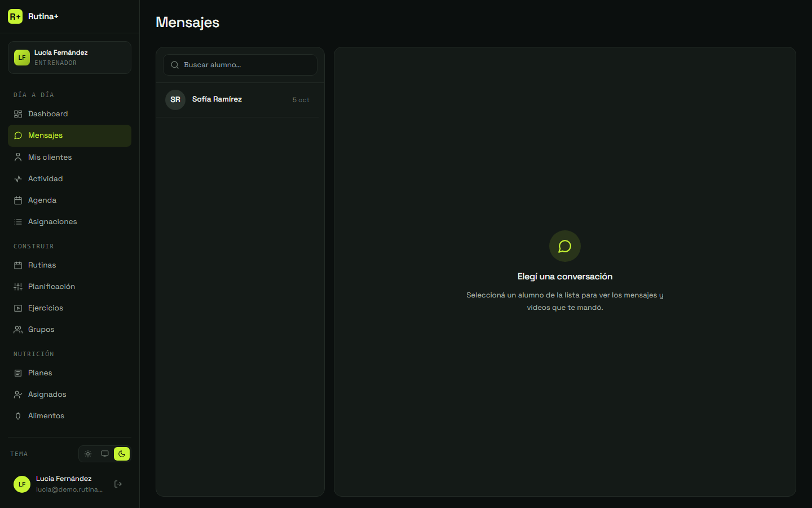Open the Planes nutrition item

69,373
